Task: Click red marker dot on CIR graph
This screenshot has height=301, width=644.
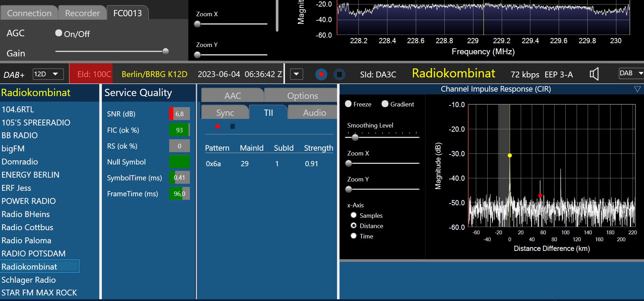Action: pyautogui.click(x=540, y=196)
